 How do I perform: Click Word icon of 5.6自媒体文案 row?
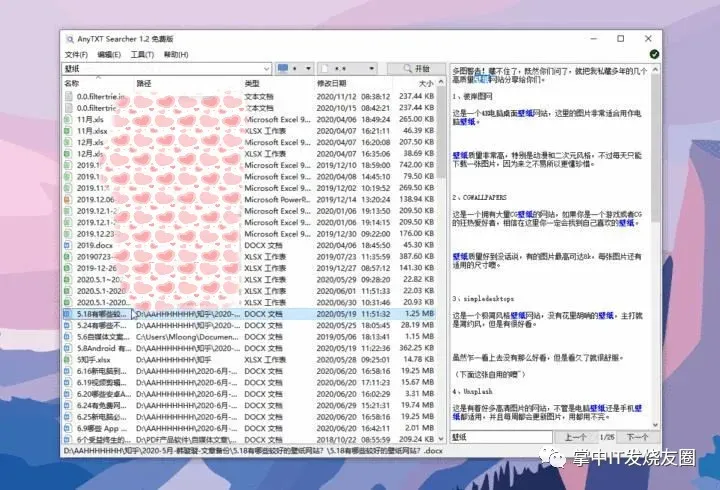pyautogui.click(x=68, y=337)
